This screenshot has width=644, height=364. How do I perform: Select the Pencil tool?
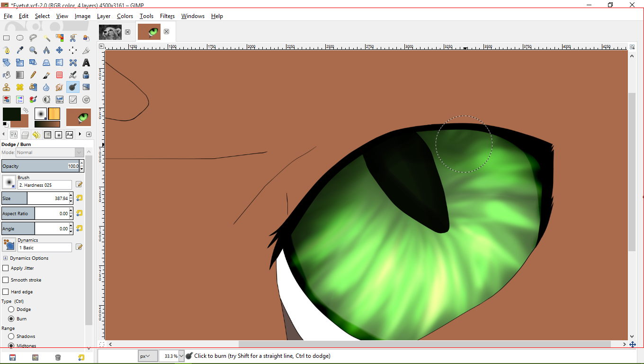click(x=33, y=75)
